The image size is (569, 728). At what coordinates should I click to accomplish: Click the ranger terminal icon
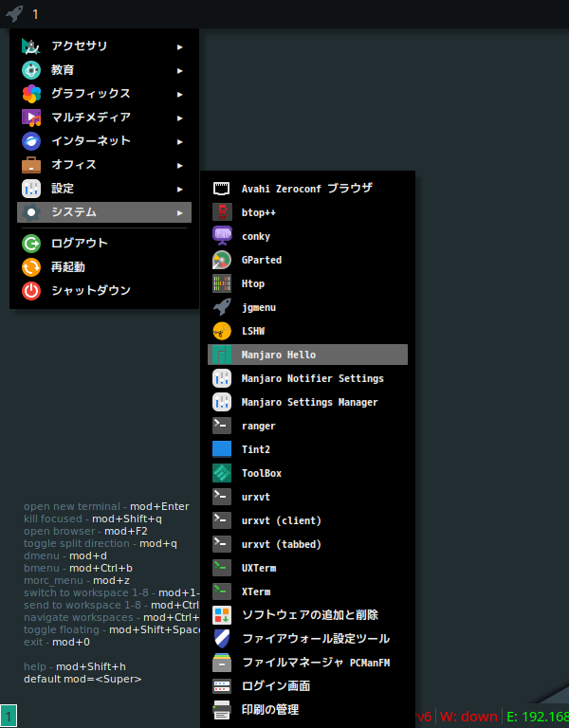[x=222, y=426]
